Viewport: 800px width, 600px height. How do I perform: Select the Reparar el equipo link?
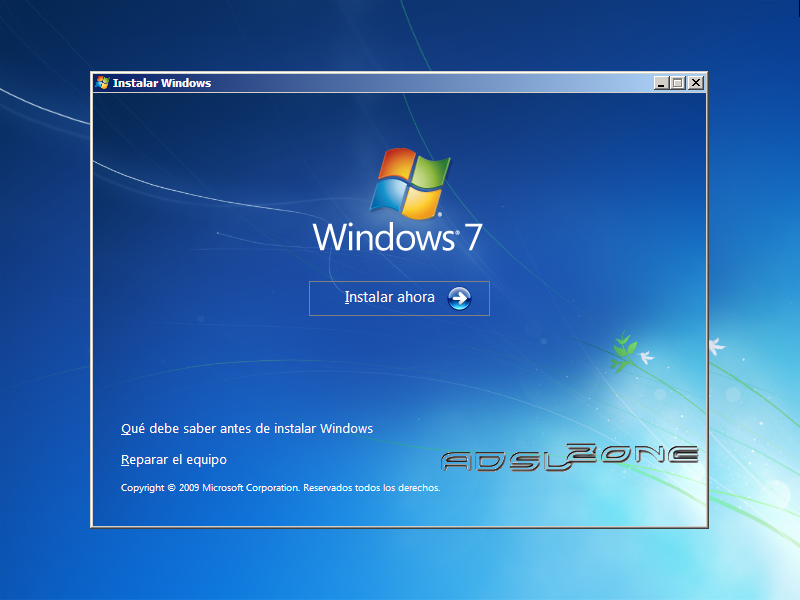174,460
